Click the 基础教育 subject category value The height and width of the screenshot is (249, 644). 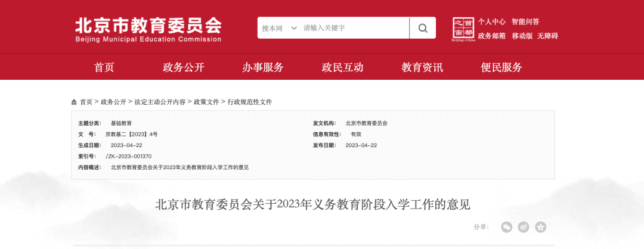122,123
